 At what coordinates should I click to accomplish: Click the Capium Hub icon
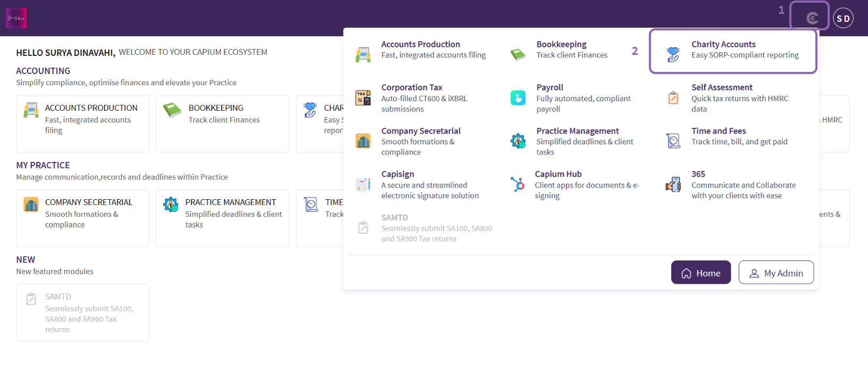tap(517, 184)
